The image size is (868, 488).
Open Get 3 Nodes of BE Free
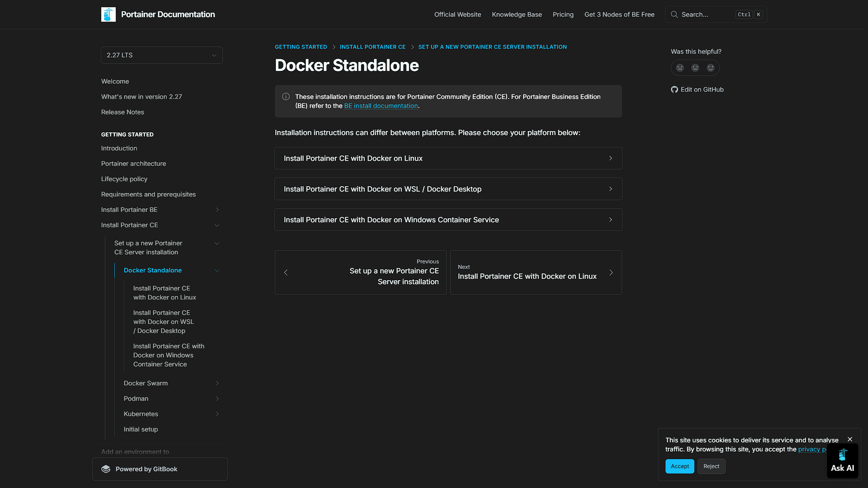(619, 14)
